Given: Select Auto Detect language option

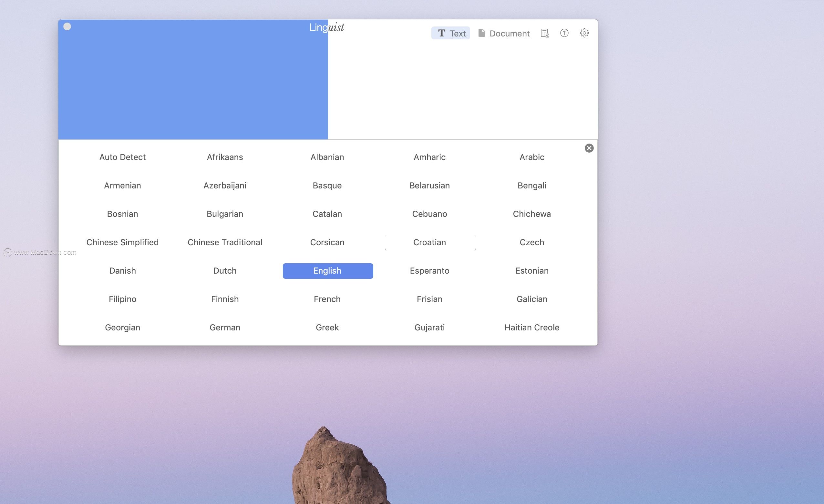Looking at the screenshot, I should click(122, 156).
